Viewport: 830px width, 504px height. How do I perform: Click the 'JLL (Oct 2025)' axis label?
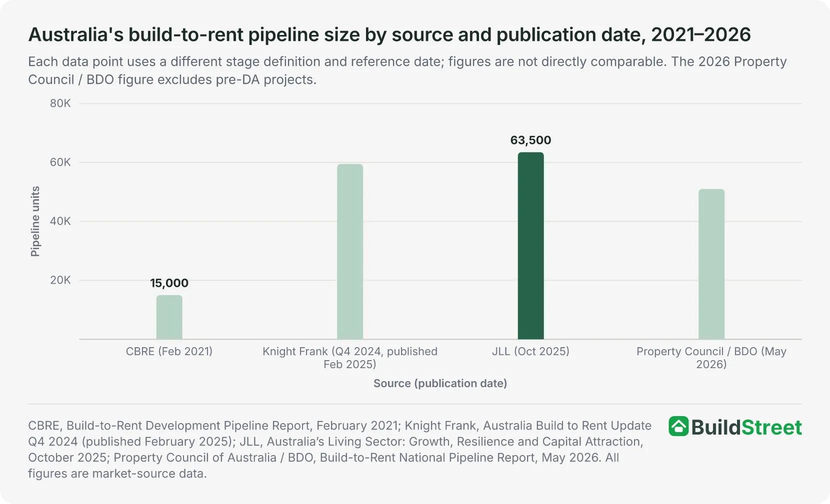(x=530, y=351)
